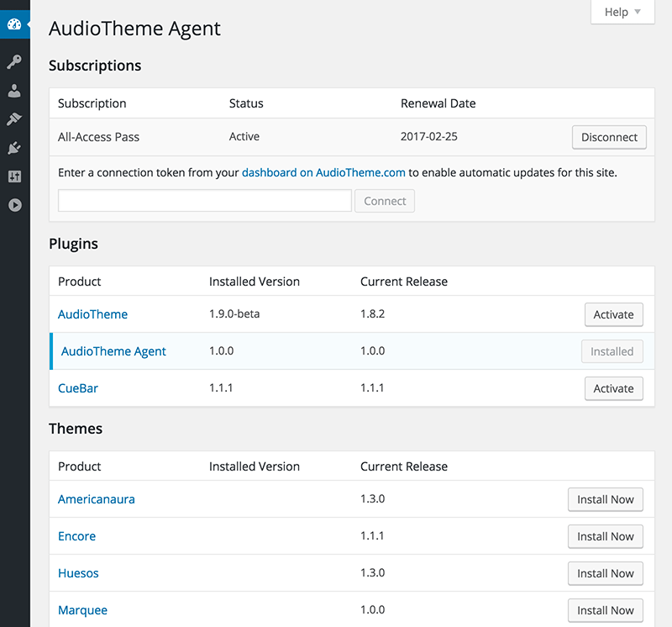Open the Marquee theme link
The width and height of the screenshot is (672, 627).
82,610
